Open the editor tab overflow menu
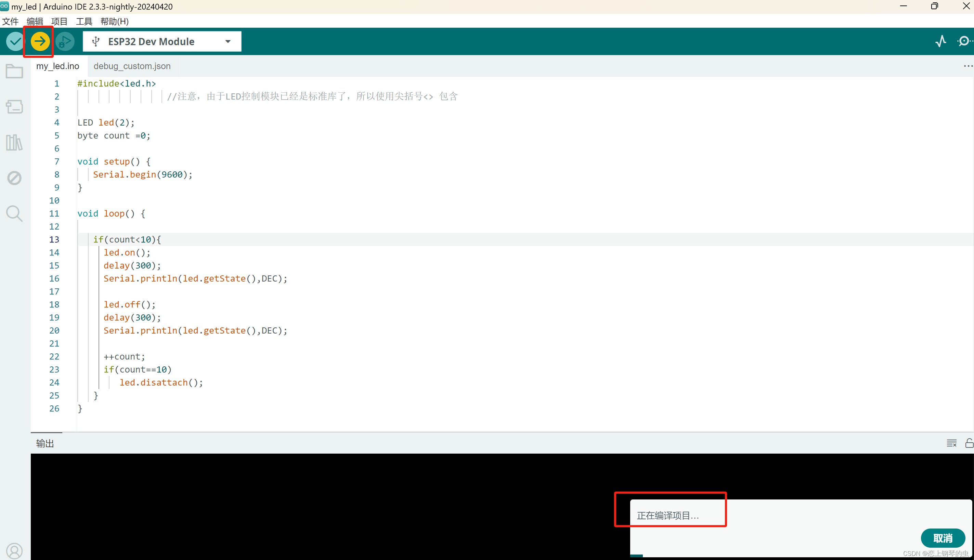This screenshot has width=974, height=560. click(968, 66)
